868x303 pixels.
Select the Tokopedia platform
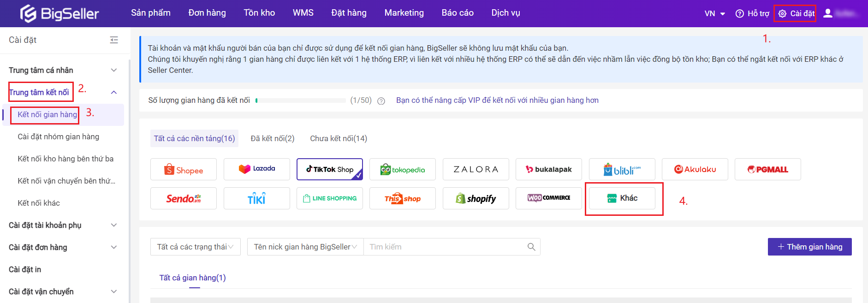pyautogui.click(x=403, y=169)
